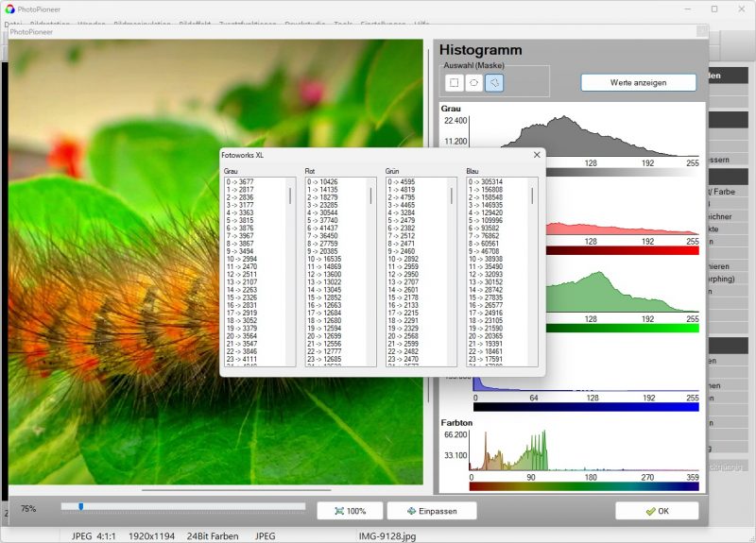The image size is (756, 543).
Task: Click the 22.400 axis value of Grau histogram
Action: [x=455, y=121]
